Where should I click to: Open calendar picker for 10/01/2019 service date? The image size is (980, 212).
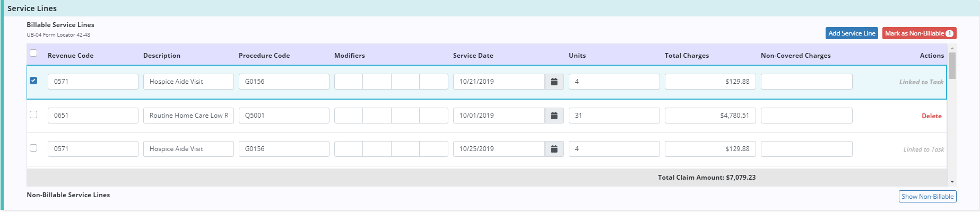point(554,116)
